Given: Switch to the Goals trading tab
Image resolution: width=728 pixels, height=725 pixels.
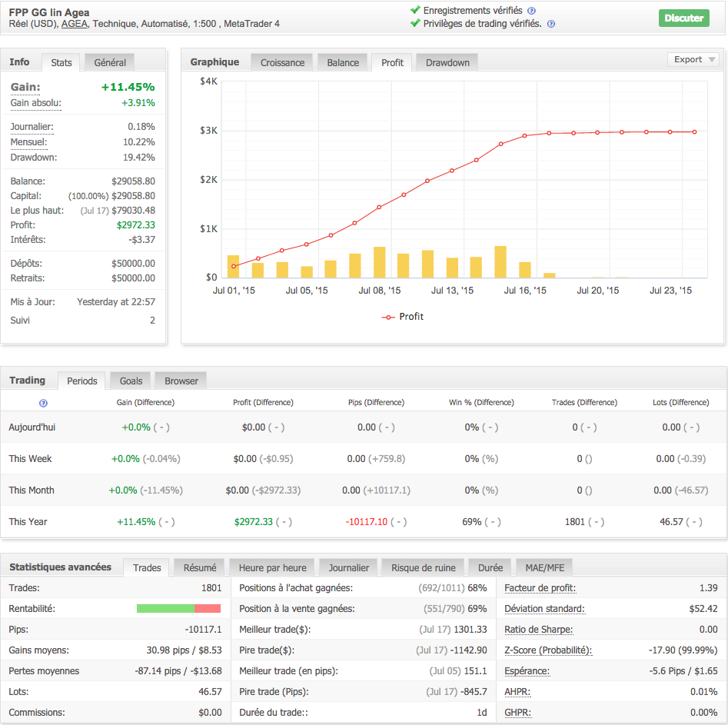Looking at the screenshot, I should [131, 381].
